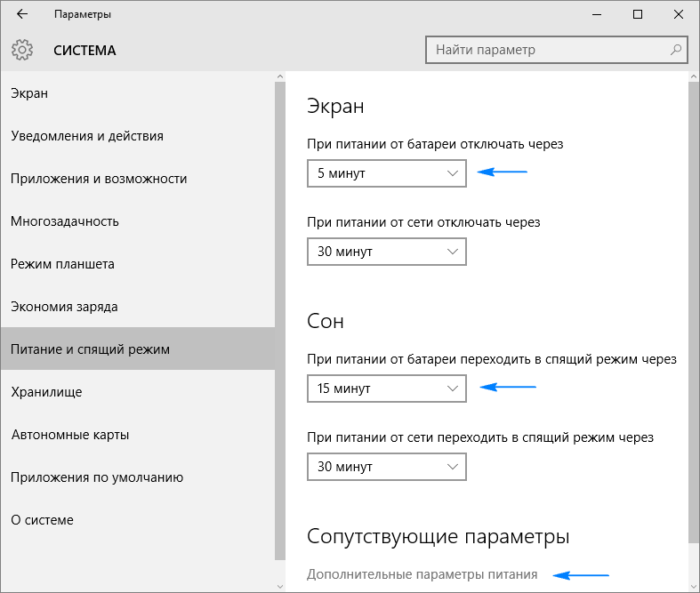Open the battery screen-off dropdown showing 5 минут
Viewport: 700px width, 593px height.
coord(386,173)
